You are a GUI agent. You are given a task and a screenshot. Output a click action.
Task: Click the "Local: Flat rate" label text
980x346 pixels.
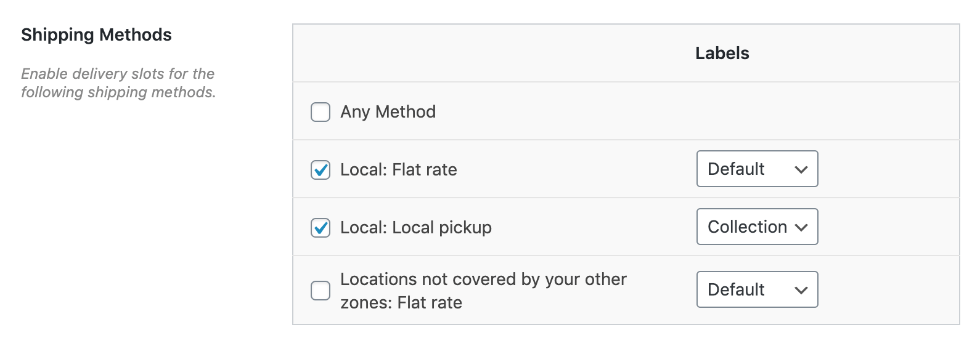click(x=398, y=170)
